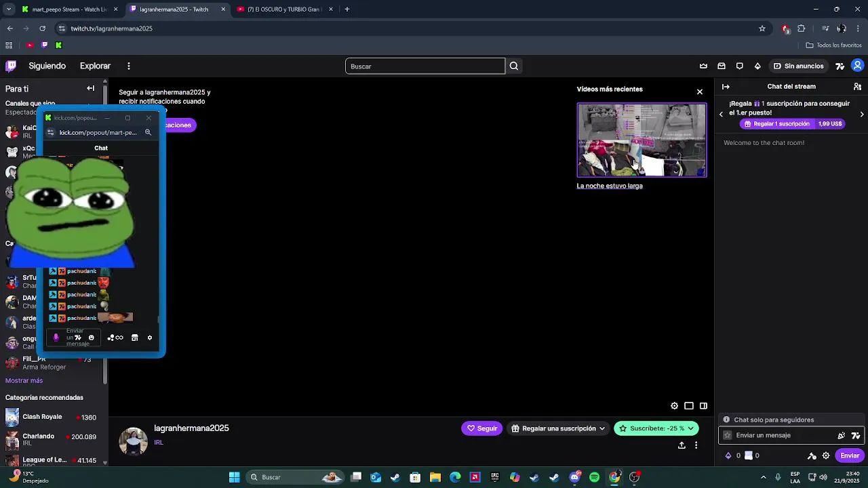Open 7TV emote picker in chat input
Image resolution: width=868 pixels, height=488 pixels.
pos(856,435)
